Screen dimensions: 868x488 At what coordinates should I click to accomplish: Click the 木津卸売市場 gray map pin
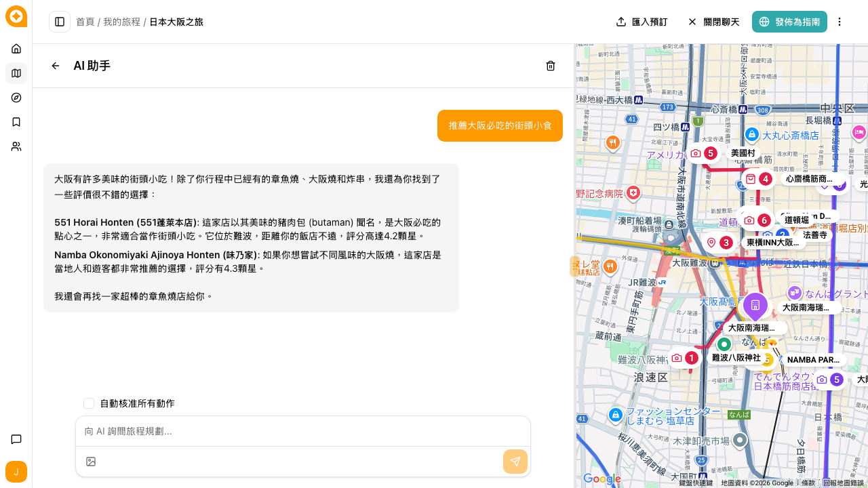tap(740, 441)
